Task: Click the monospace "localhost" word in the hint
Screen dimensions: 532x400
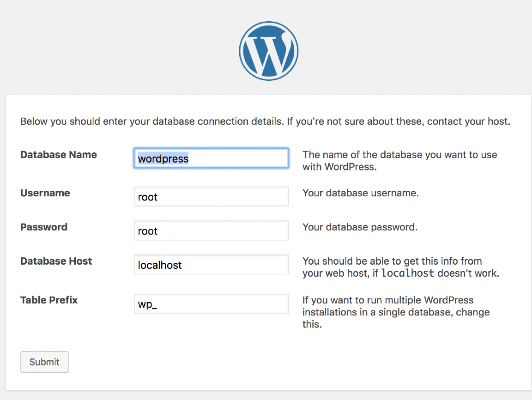Action: point(408,273)
